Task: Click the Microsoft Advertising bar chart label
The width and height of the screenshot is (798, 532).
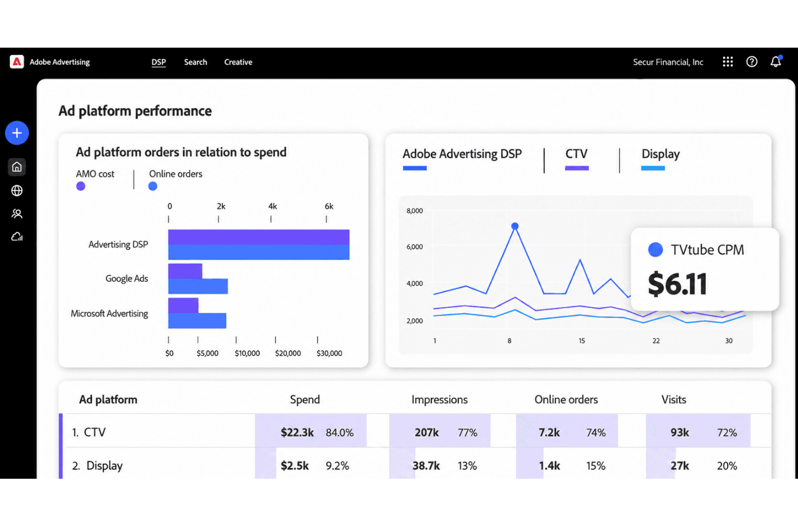Action: [x=109, y=314]
